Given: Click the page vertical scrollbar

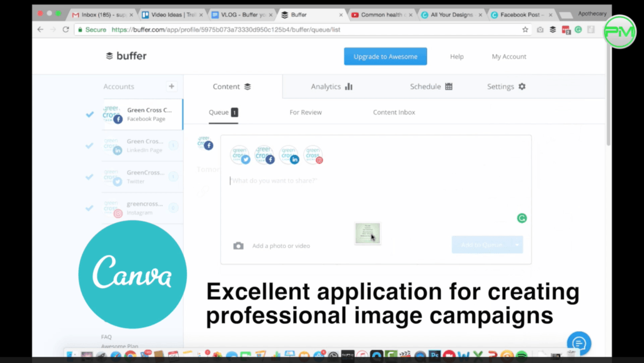Looking at the screenshot, I should pyautogui.click(x=608, y=94).
